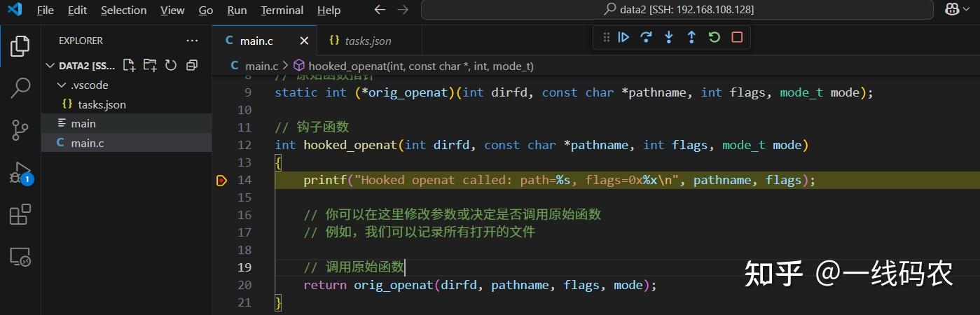
Task: Click the '// 调用原始函数' comment line
Action: (x=354, y=267)
